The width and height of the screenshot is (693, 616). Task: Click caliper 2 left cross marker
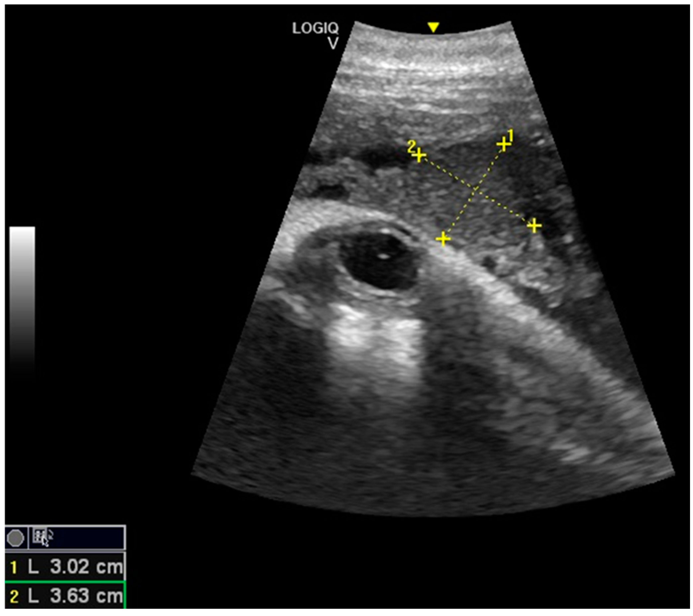tap(419, 155)
